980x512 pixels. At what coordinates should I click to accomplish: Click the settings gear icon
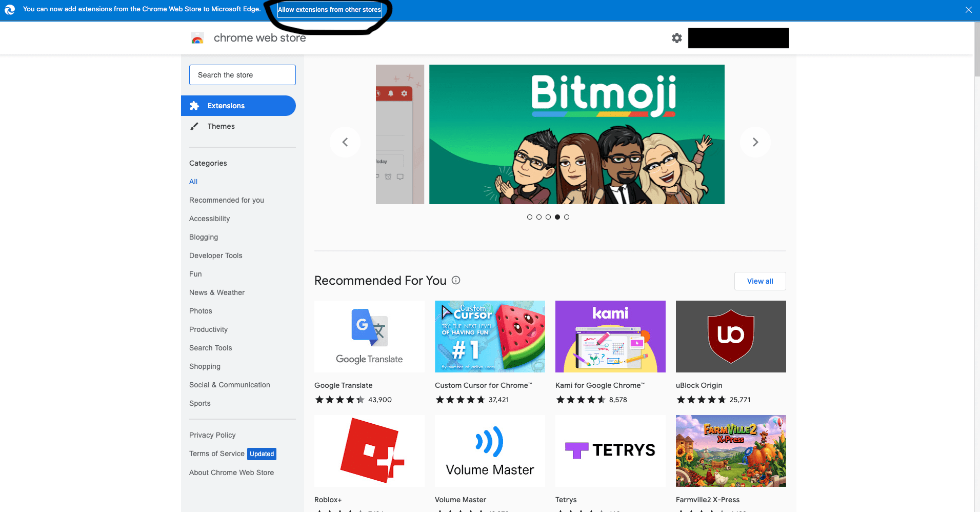coord(676,38)
